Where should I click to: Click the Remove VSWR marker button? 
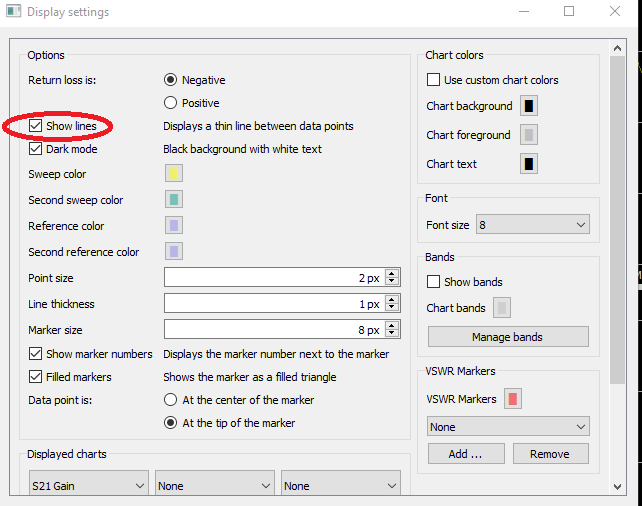pyautogui.click(x=551, y=454)
